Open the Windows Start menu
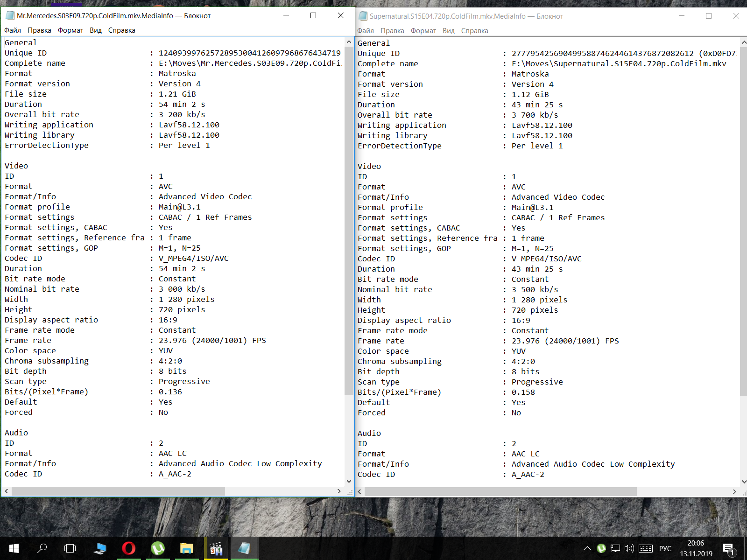747x560 pixels. click(14, 548)
